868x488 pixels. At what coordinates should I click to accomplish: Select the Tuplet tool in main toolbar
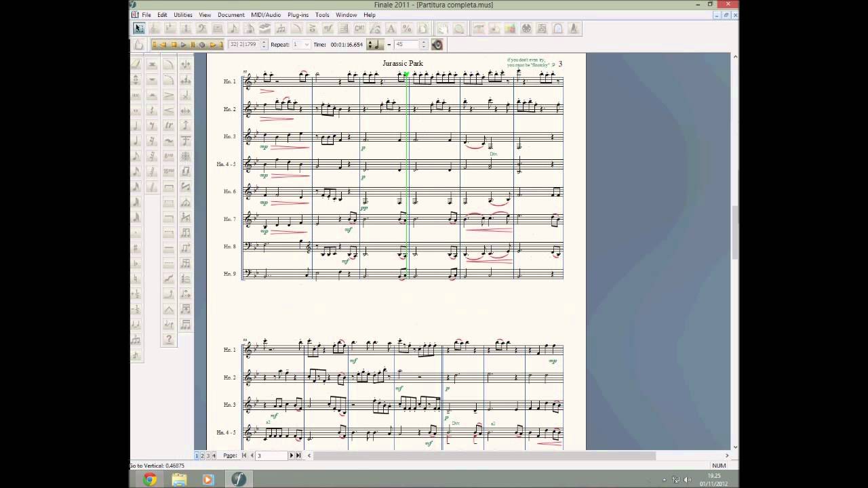281,28
